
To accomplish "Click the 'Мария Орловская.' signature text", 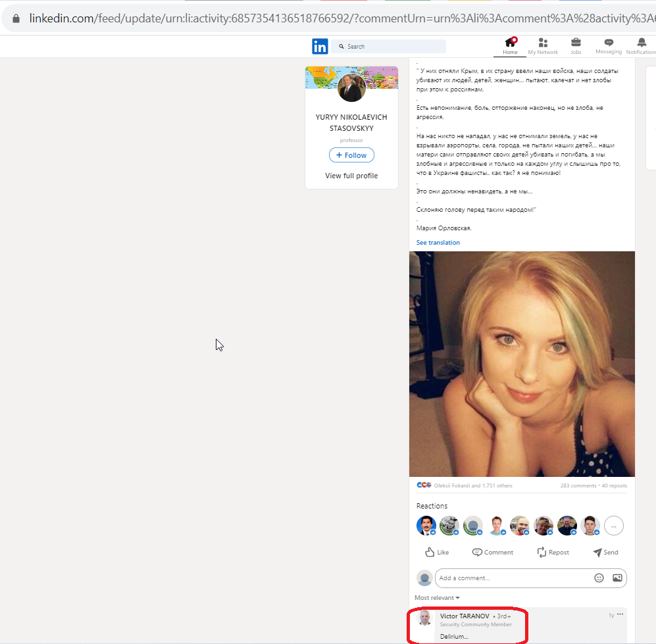I will pyautogui.click(x=444, y=228).
